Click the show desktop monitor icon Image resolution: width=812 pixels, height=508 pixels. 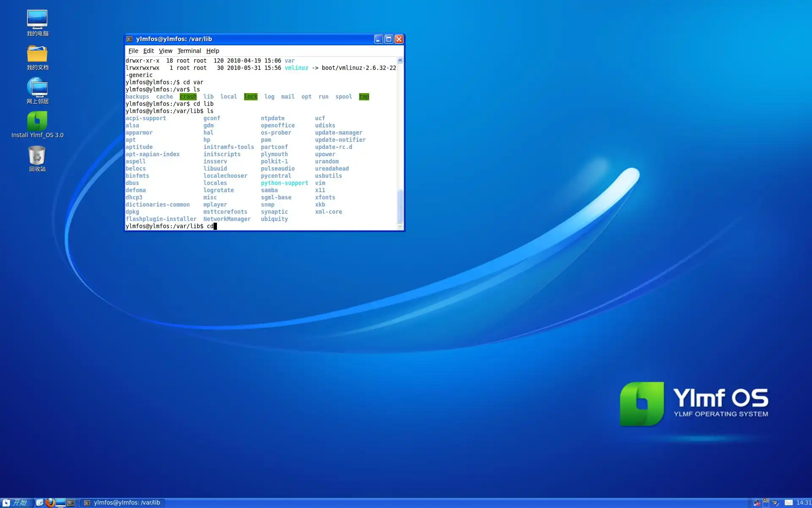60,502
